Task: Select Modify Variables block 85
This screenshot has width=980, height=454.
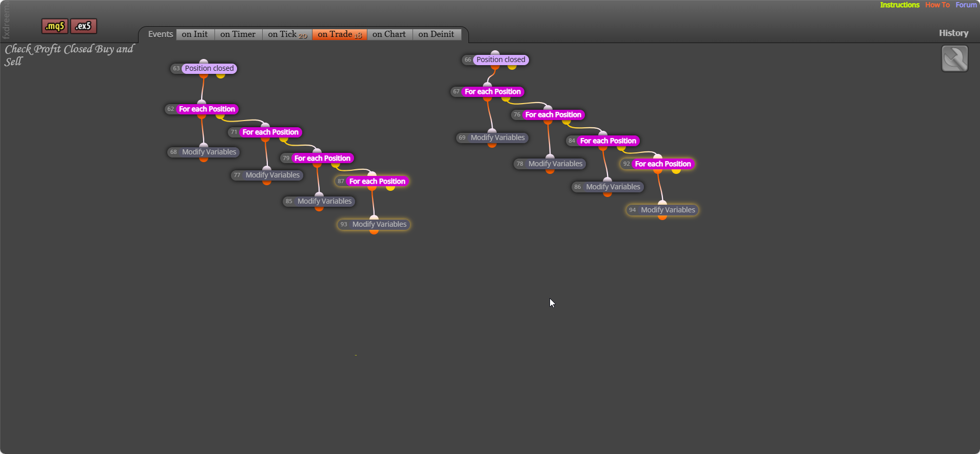Action: coord(319,202)
